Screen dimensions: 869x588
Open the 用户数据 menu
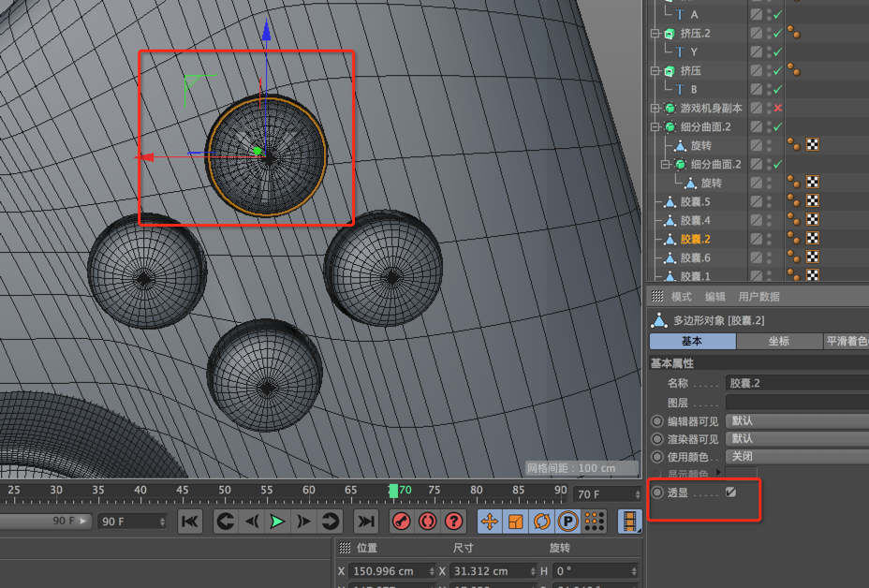tap(759, 297)
